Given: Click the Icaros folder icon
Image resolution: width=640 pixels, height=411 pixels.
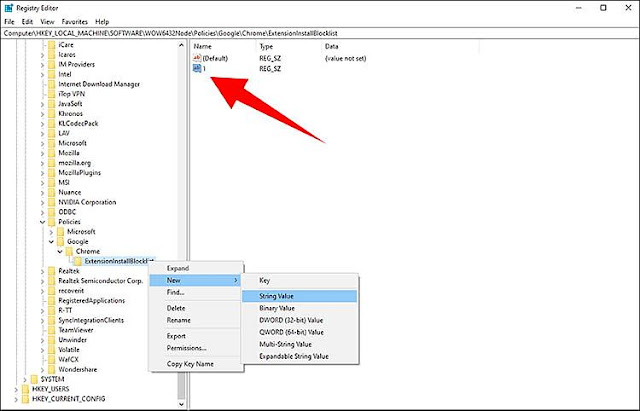Looking at the screenshot, I should pyautogui.click(x=51, y=54).
